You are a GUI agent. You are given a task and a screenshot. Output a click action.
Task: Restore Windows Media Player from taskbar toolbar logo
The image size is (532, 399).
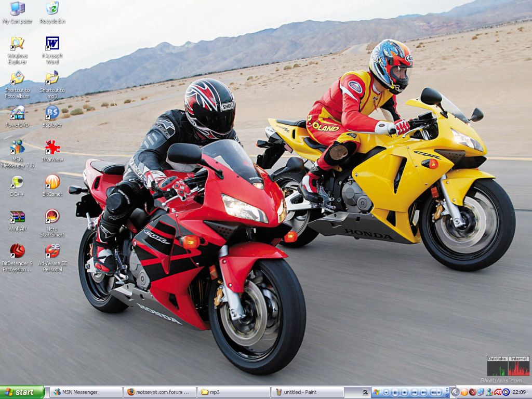[x=376, y=392]
